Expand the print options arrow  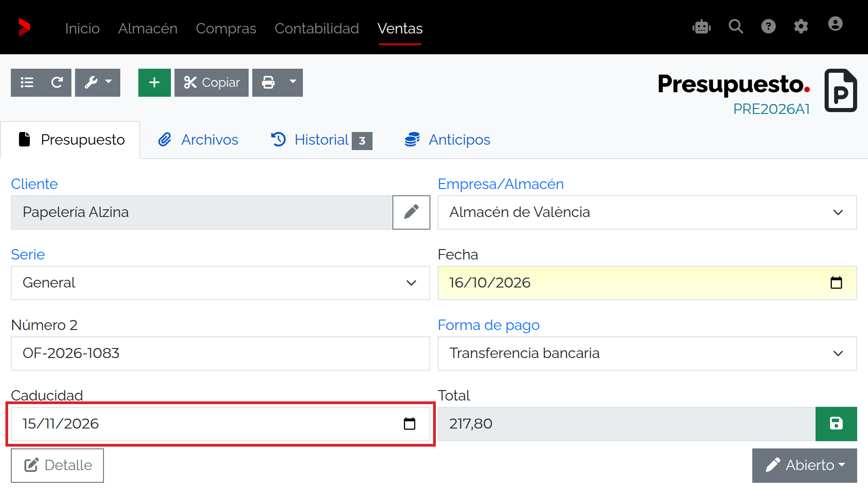pyautogui.click(x=293, y=83)
